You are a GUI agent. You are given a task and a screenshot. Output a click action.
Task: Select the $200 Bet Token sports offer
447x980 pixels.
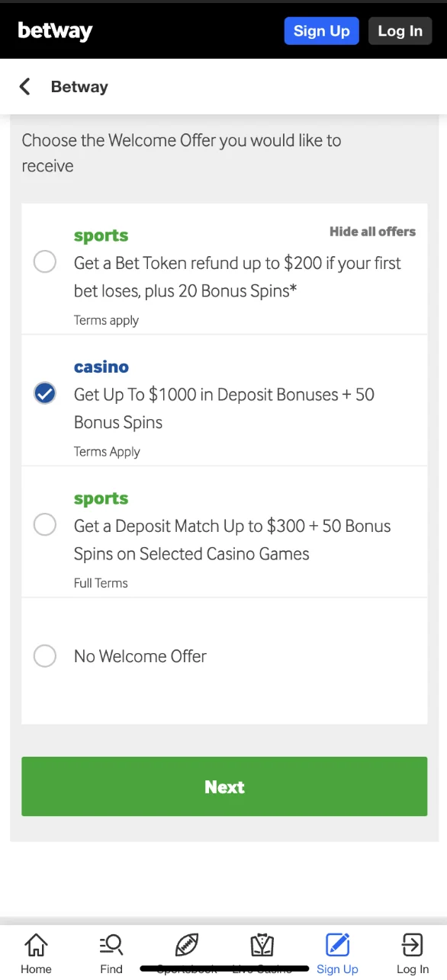point(44,261)
